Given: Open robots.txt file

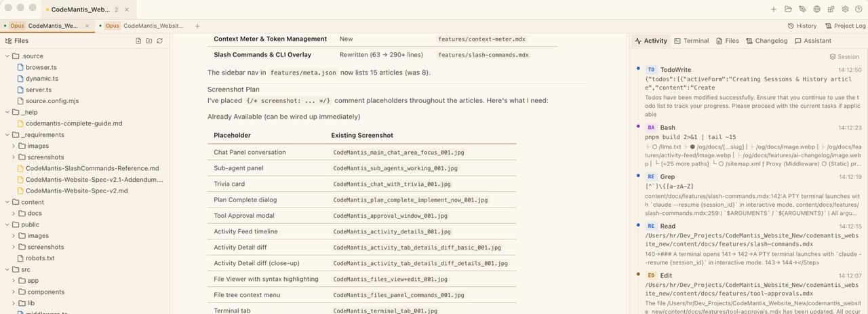Looking at the screenshot, I should 40,258.
